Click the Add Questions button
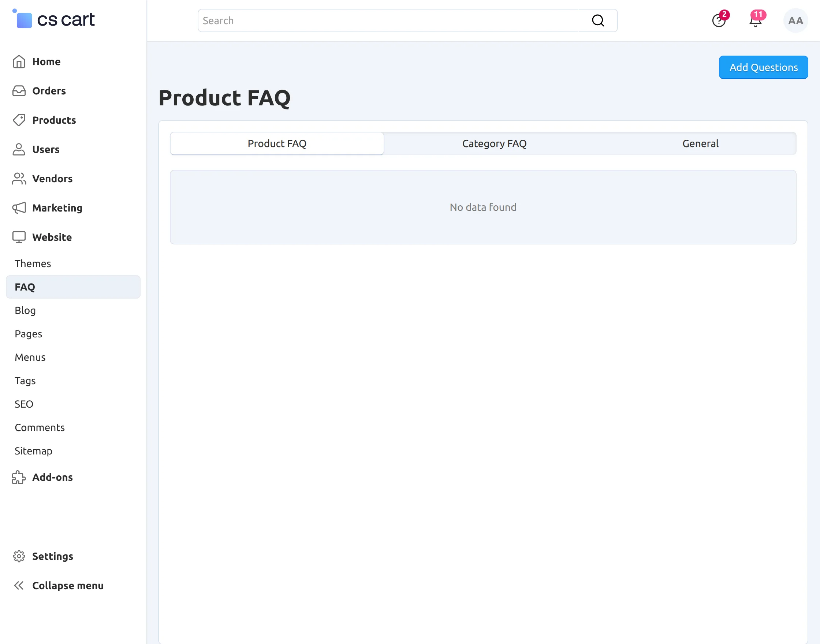The height and width of the screenshot is (644, 820). (763, 67)
